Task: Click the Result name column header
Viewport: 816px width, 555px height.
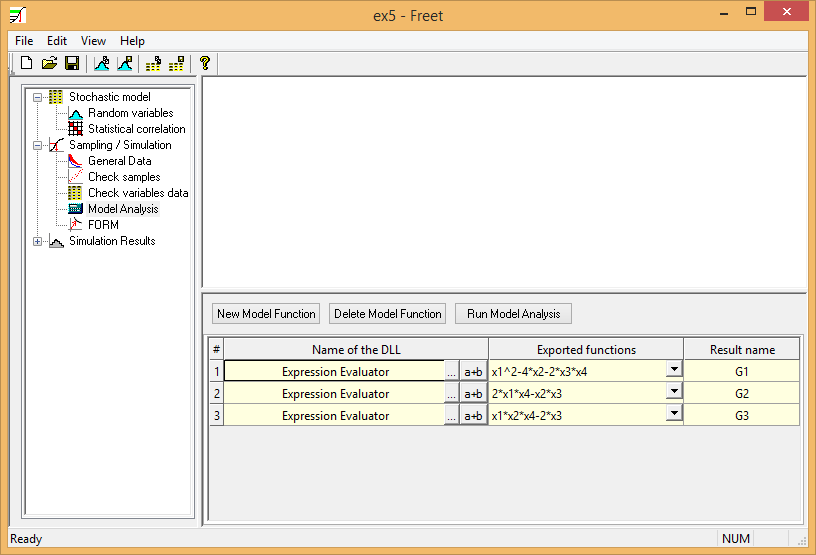Action: [x=742, y=349]
